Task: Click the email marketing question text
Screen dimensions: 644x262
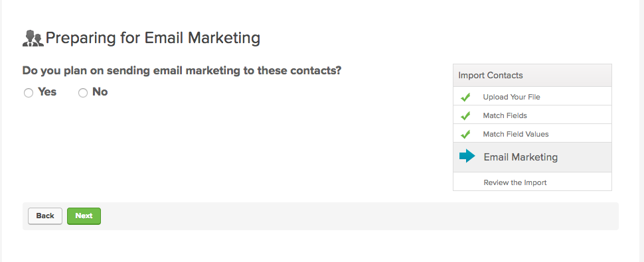Action: tap(182, 70)
